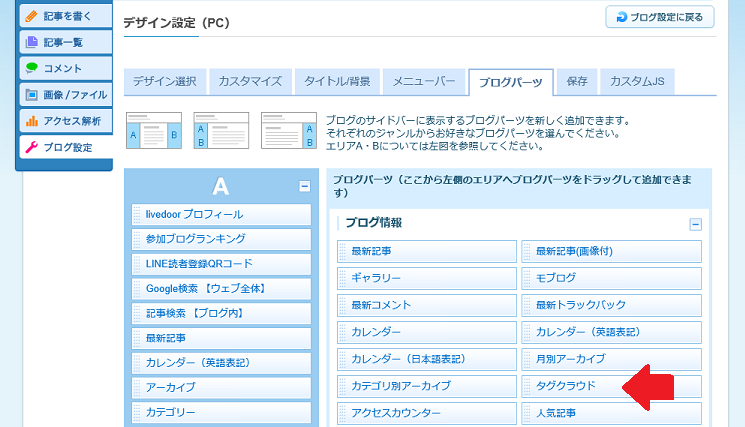This screenshot has width=745, height=427.
Task: Click the pencil icon beside 記事を書く
Action: tap(31, 16)
